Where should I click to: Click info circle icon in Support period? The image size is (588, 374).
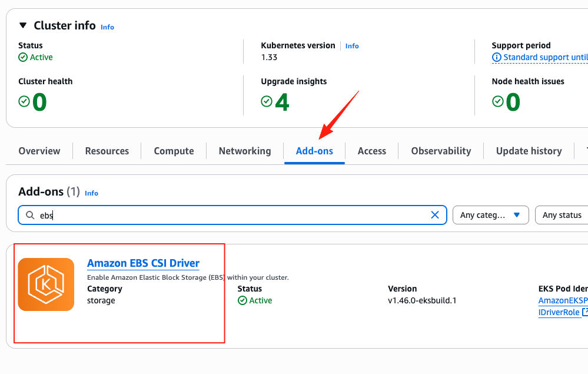tap(497, 57)
